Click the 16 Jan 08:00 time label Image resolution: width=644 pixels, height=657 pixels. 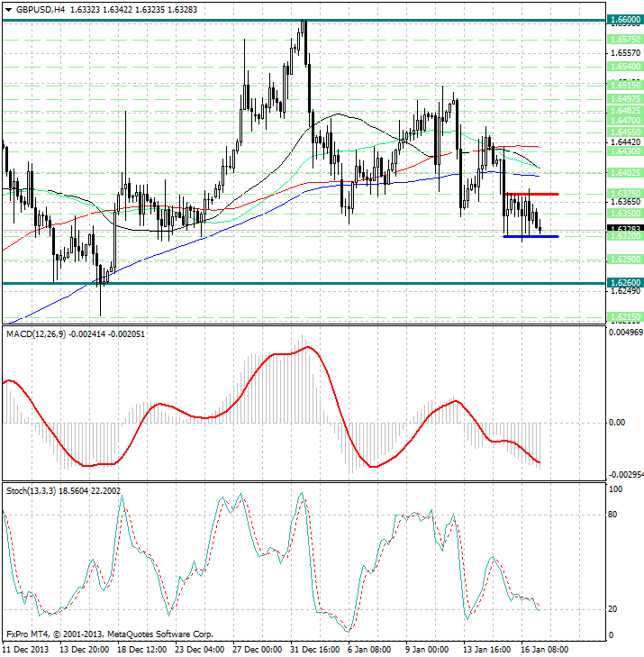544,650
